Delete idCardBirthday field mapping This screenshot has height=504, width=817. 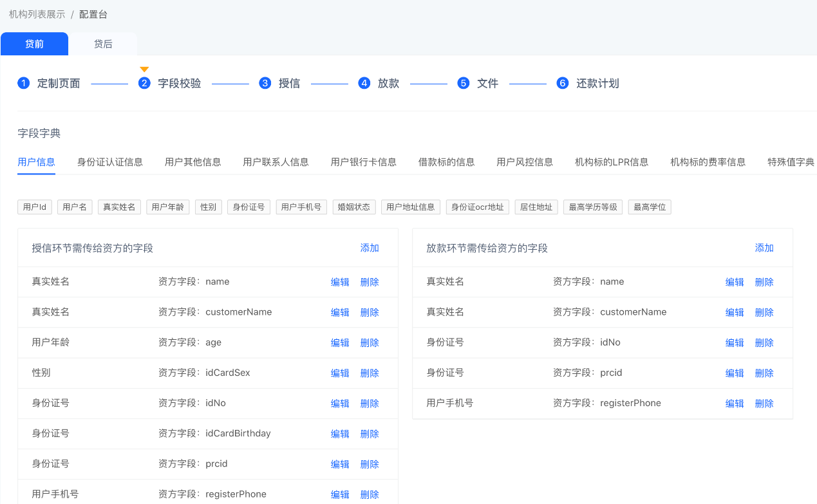370,433
